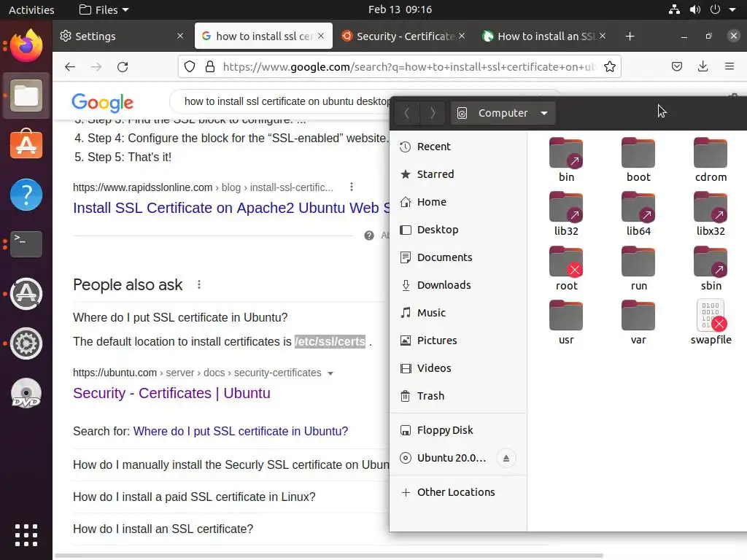Viewport: 747px width, 560px height.
Task: Open the lib32 folder link
Action: [x=566, y=214]
